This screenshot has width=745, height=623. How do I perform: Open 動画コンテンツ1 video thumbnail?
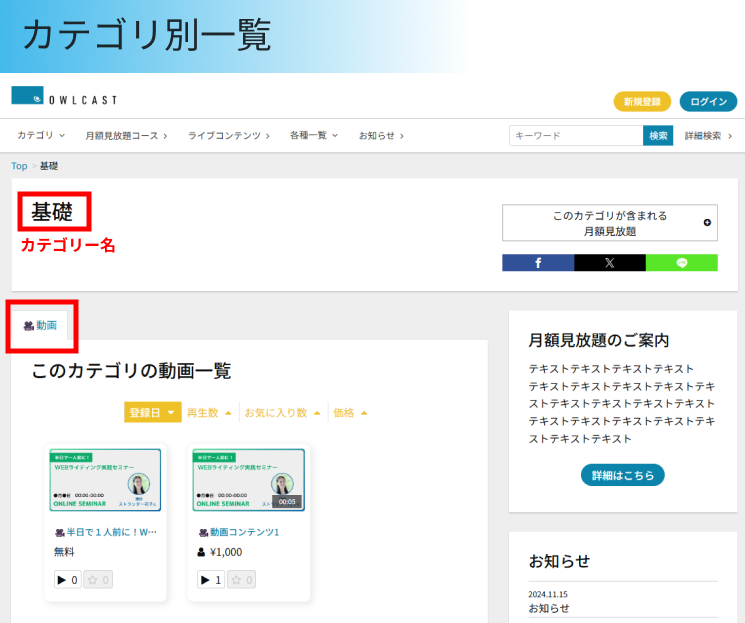[x=249, y=480]
